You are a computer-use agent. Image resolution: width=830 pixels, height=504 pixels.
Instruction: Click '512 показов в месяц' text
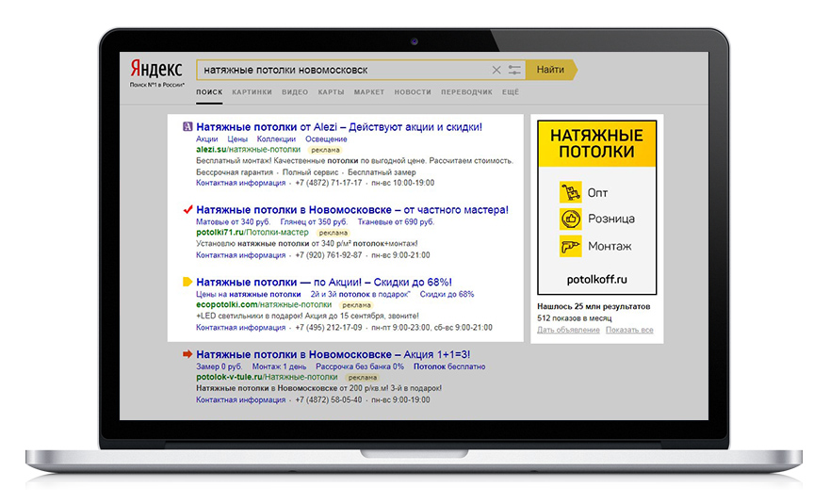(575, 318)
